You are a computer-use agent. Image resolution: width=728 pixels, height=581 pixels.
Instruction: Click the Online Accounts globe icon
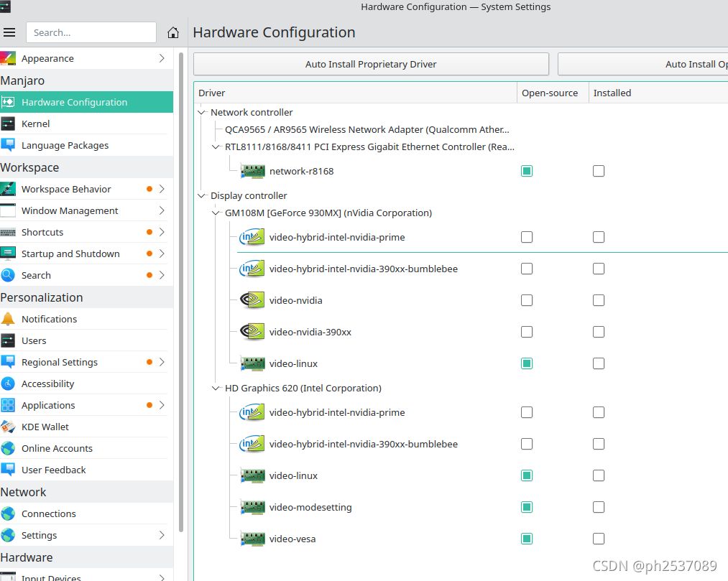pos(8,448)
